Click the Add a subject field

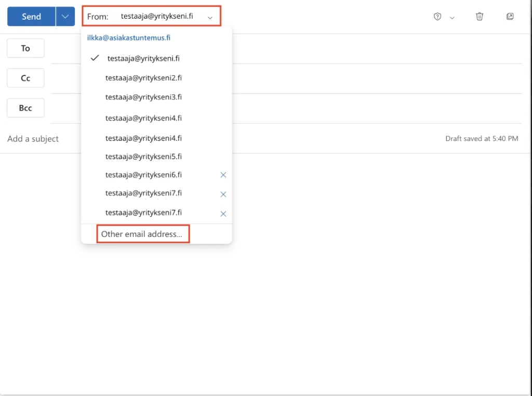tap(33, 138)
